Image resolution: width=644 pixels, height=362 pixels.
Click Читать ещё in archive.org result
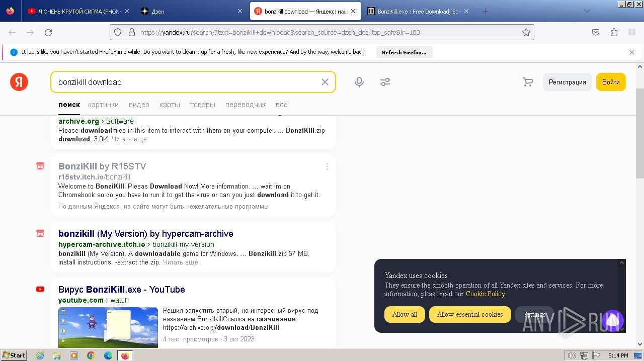(x=129, y=139)
